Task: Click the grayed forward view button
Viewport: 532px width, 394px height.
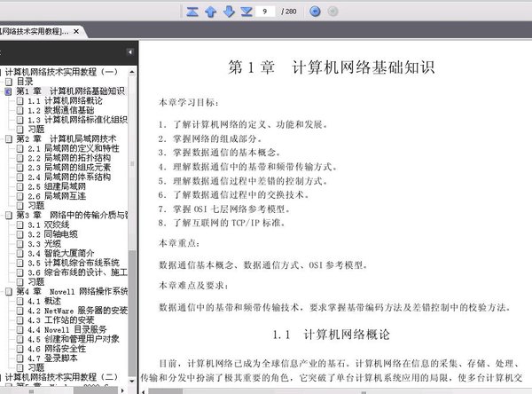Action: (332, 12)
